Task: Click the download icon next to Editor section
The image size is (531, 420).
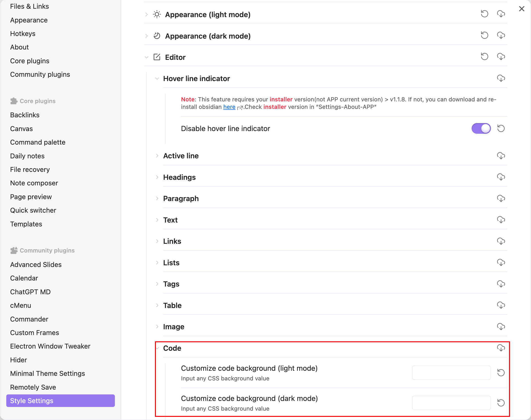Action: point(501,56)
